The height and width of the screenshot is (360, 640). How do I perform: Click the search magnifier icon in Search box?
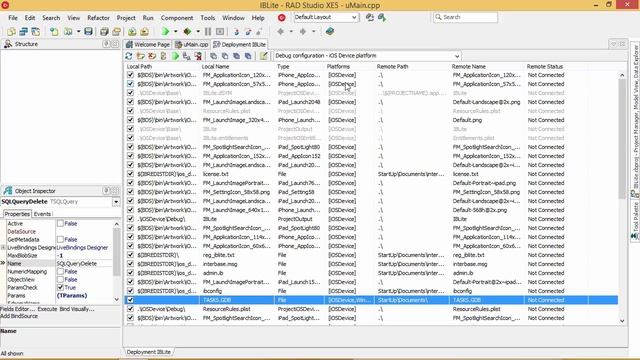(438, 17)
